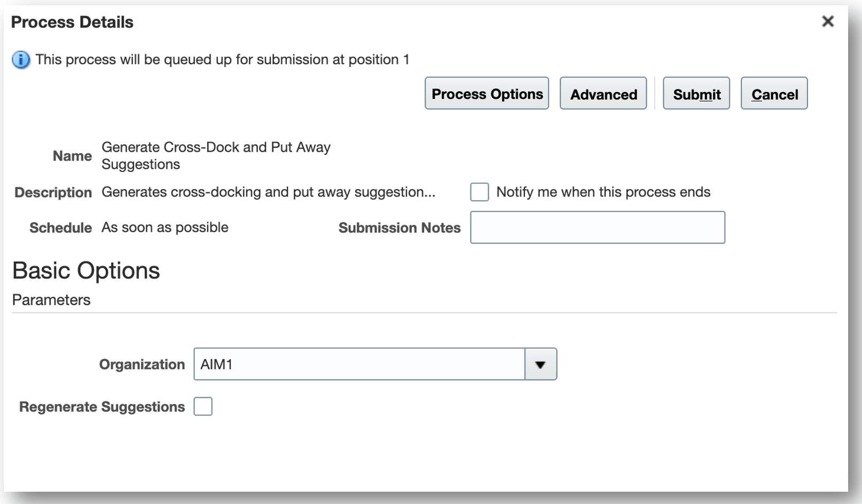
Task: Click the process name text
Action: pyautogui.click(x=216, y=155)
